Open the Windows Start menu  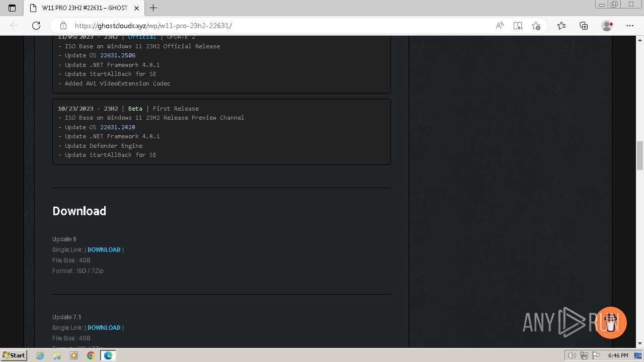14,355
